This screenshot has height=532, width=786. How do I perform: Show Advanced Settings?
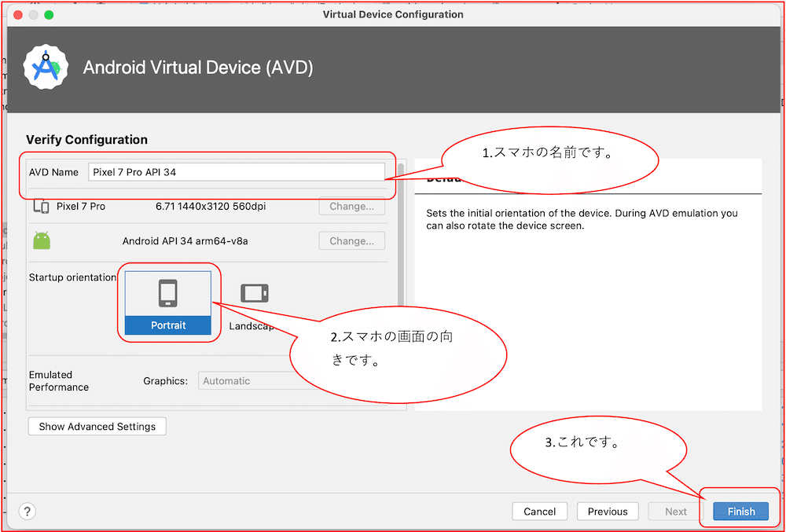[x=97, y=426]
